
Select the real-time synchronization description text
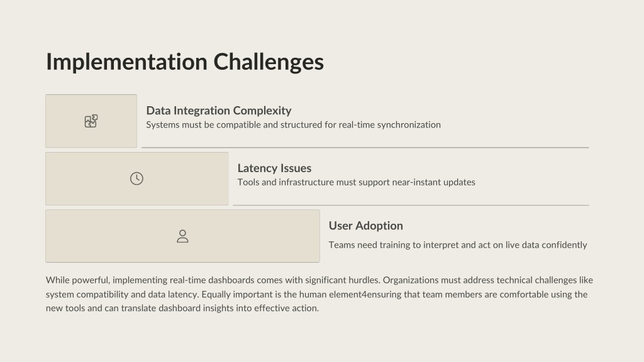293,125
